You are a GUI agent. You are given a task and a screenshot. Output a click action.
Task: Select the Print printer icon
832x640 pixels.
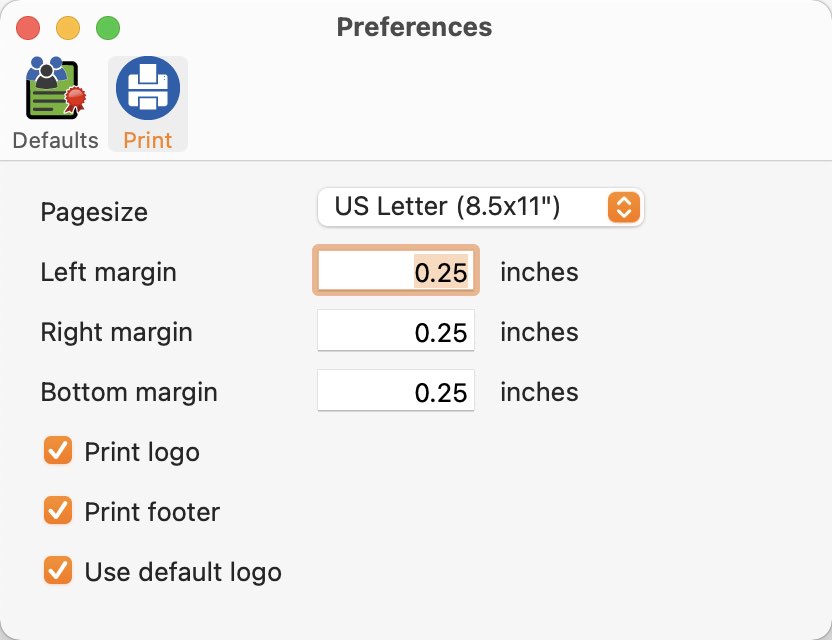pyautogui.click(x=148, y=89)
